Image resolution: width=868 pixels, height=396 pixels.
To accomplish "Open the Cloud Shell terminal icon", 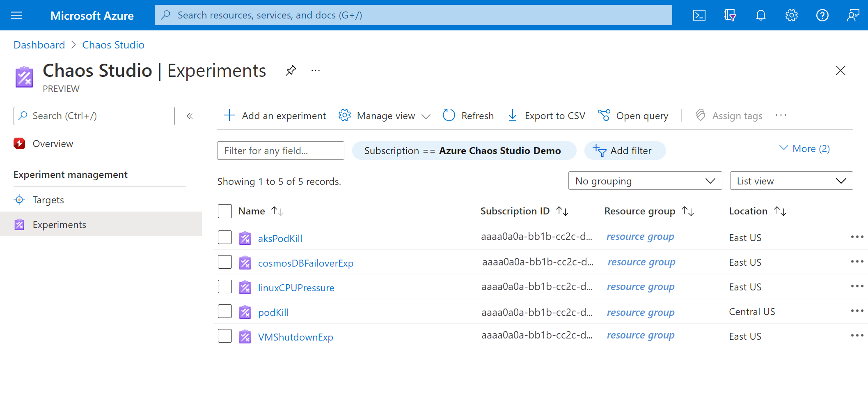I will tap(699, 15).
